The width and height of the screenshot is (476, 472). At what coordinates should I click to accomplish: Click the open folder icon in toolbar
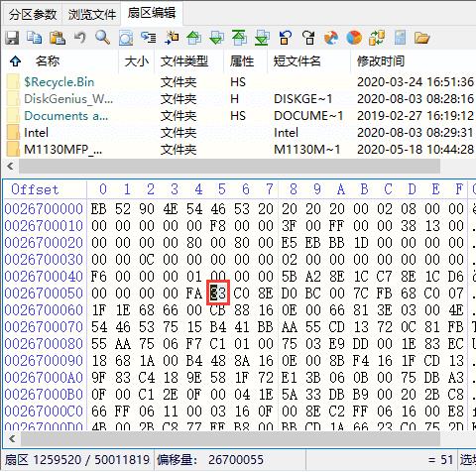(421, 38)
